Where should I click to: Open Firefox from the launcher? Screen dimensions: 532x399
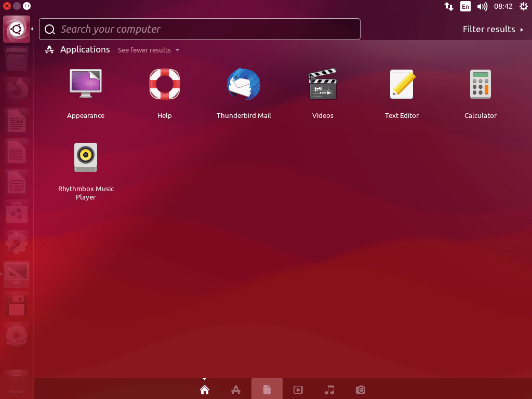17,89
